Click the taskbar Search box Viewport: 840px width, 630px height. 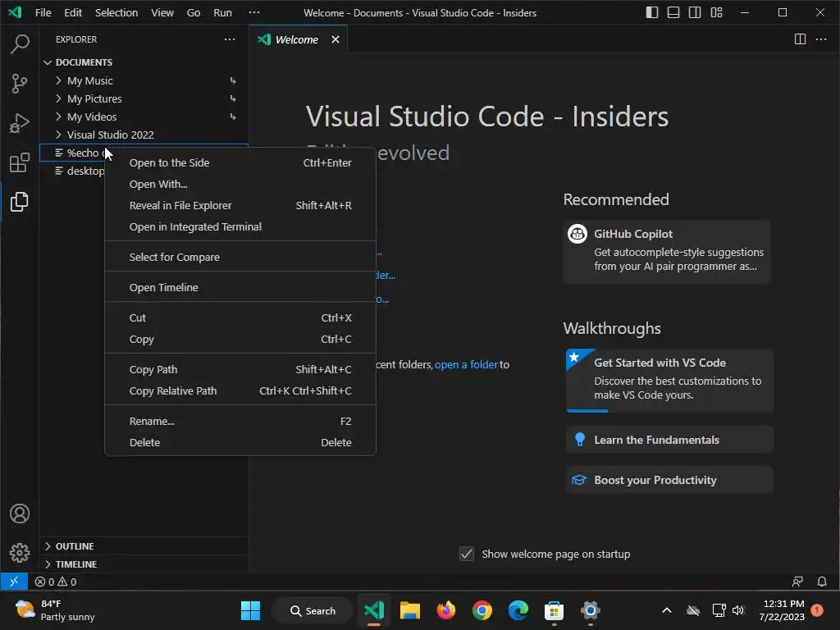pyautogui.click(x=313, y=610)
